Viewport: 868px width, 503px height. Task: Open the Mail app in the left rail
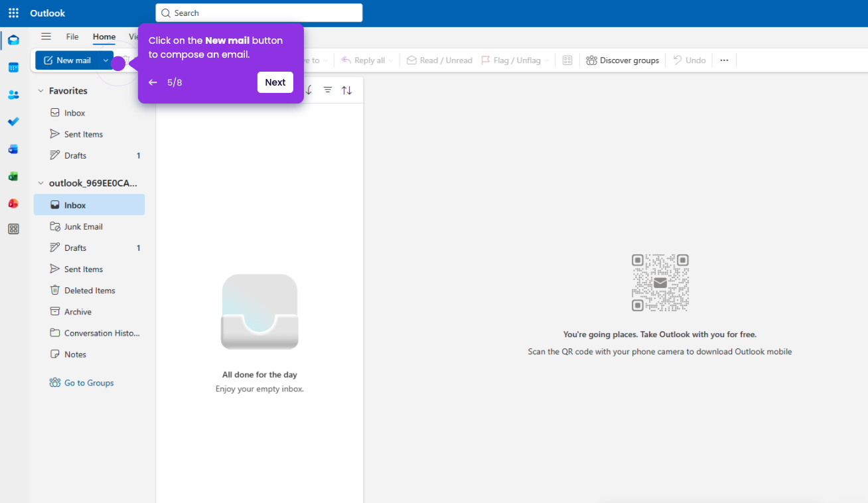tap(13, 40)
